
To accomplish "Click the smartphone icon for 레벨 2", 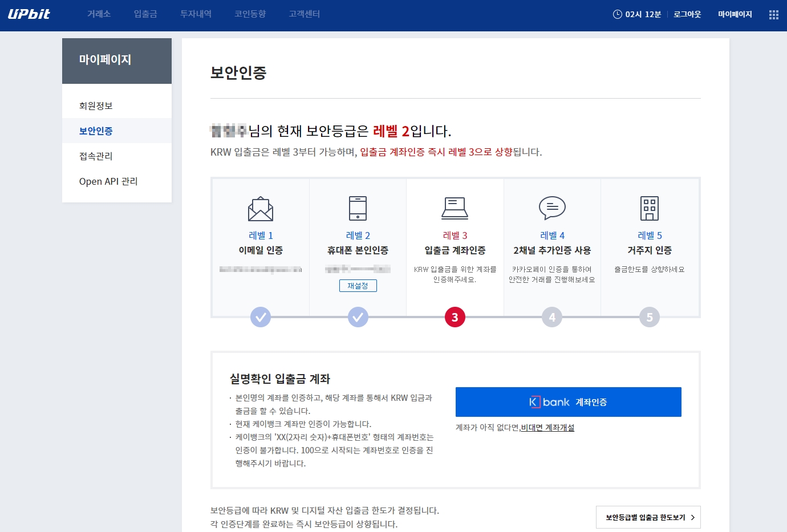I will [x=358, y=208].
